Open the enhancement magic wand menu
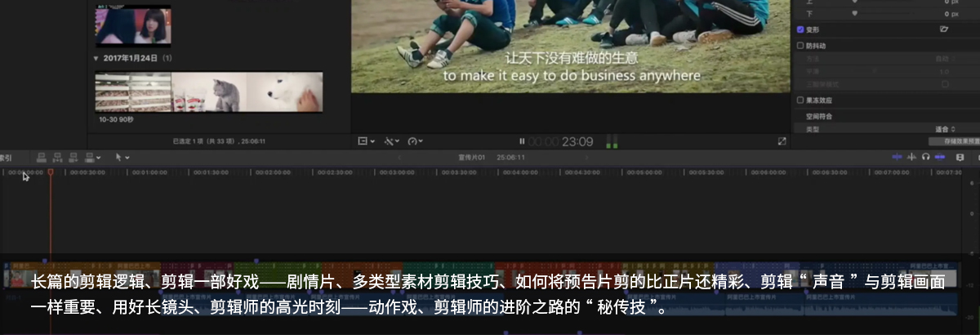Screen dimensions: 980x335 pos(391,141)
